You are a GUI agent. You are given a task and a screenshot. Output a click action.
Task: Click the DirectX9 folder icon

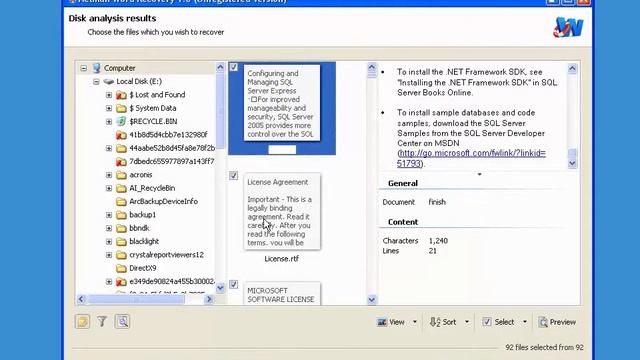click(x=121, y=268)
